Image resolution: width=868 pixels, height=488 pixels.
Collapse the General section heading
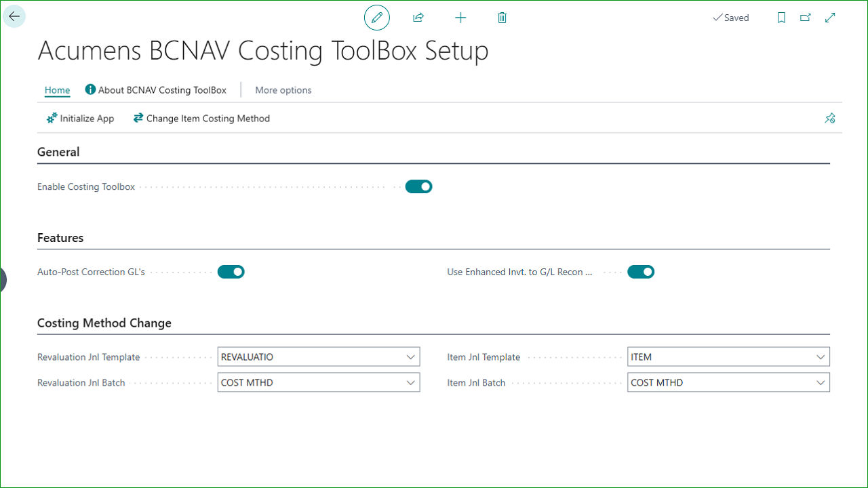pyautogui.click(x=58, y=152)
